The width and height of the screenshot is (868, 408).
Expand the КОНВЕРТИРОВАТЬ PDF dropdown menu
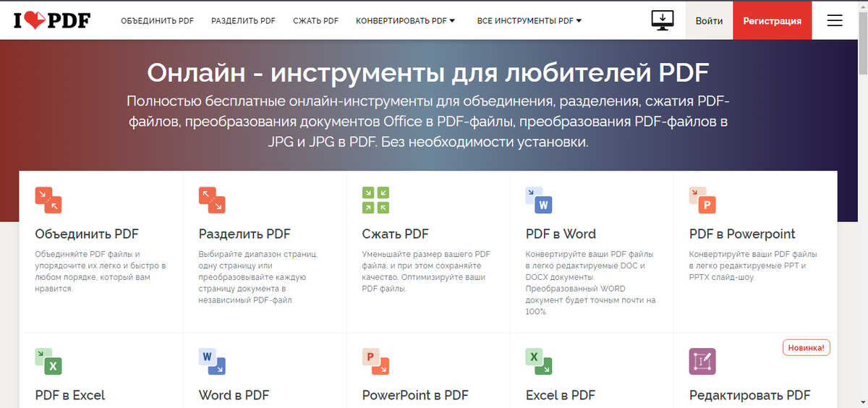[x=406, y=21]
